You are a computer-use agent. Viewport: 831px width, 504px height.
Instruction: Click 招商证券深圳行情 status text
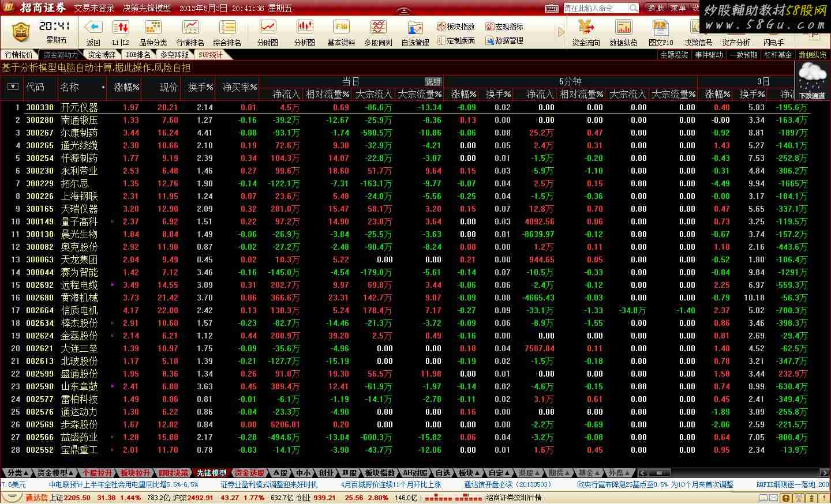[x=514, y=498]
